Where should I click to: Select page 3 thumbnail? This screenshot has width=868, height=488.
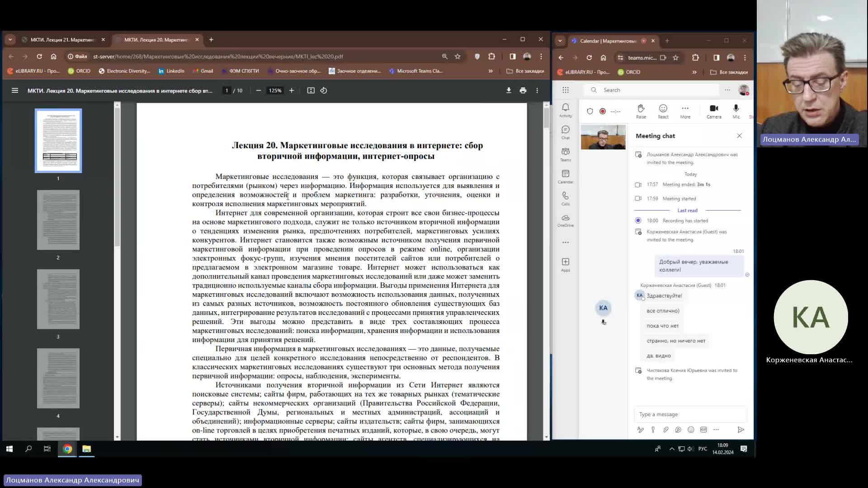pyautogui.click(x=58, y=299)
